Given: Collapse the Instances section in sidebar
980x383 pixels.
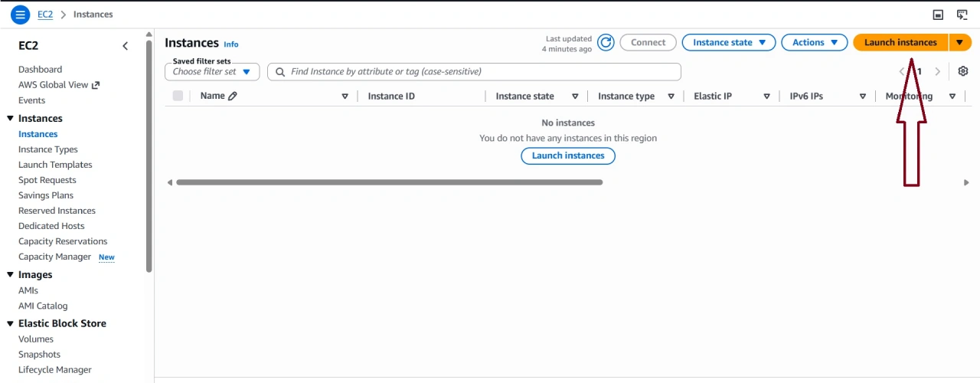Looking at the screenshot, I should pos(10,119).
